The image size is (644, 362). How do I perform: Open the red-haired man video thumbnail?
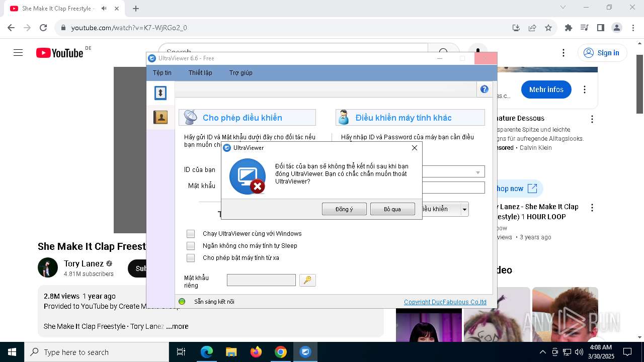tap(565, 315)
